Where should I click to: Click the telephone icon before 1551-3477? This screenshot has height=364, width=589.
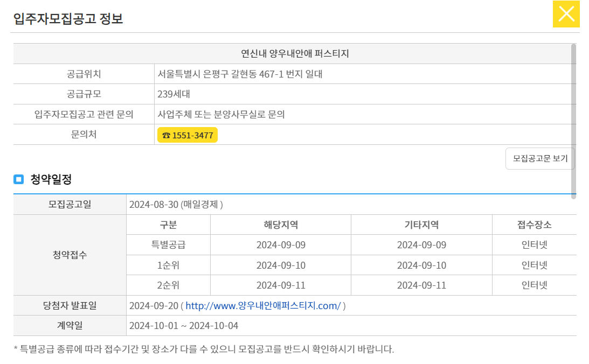tap(167, 135)
